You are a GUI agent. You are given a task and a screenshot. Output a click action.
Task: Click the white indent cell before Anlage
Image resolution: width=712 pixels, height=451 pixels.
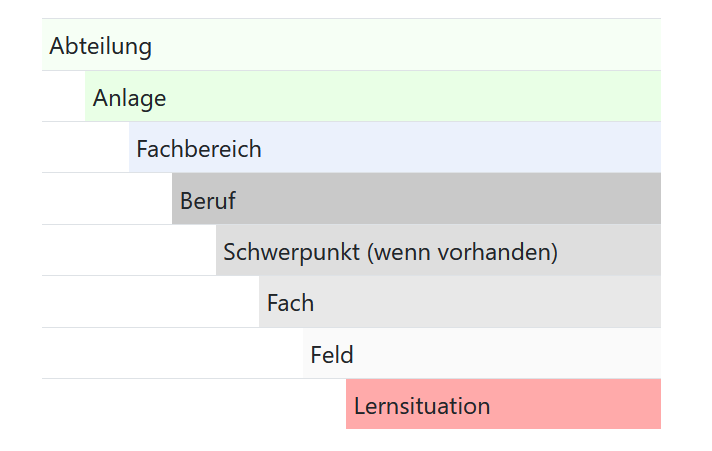(63, 97)
